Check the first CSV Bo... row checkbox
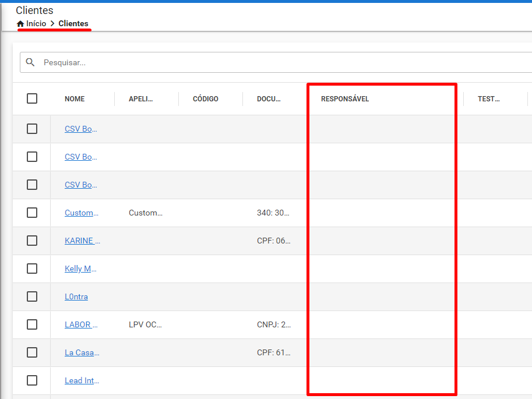This screenshot has height=399, width=532. pos(32,129)
